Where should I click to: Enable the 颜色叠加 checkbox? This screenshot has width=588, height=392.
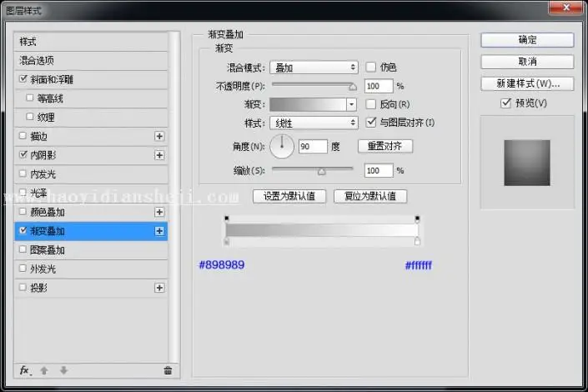pos(23,212)
